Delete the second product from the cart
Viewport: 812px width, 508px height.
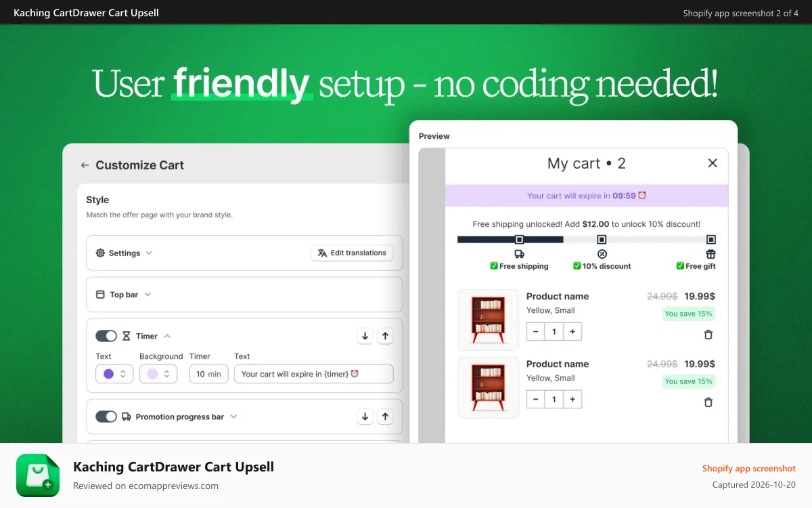click(708, 402)
